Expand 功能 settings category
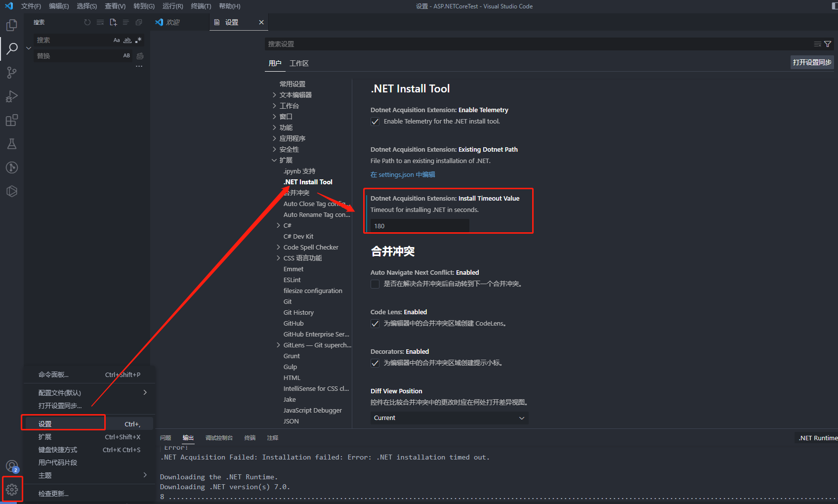 [x=274, y=127]
